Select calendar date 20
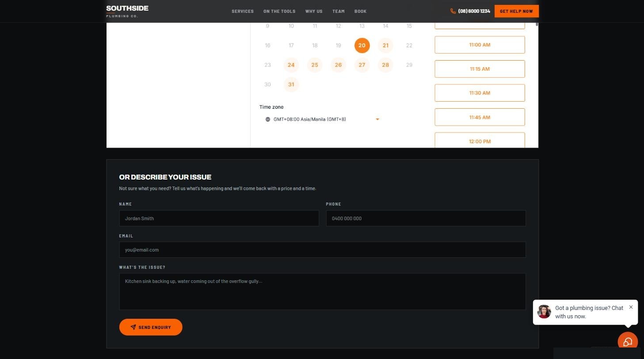Image resolution: width=644 pixels, height=359 pixels. 362,46
